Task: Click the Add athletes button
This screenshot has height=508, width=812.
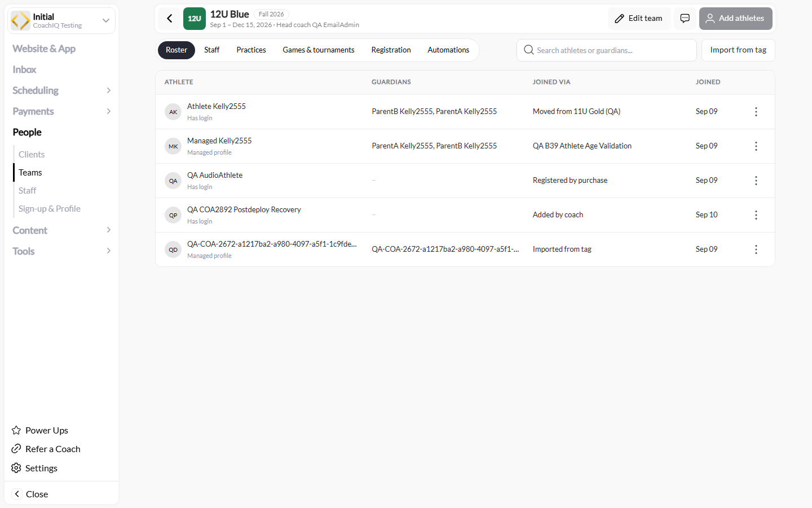Action: click(736, 19)
